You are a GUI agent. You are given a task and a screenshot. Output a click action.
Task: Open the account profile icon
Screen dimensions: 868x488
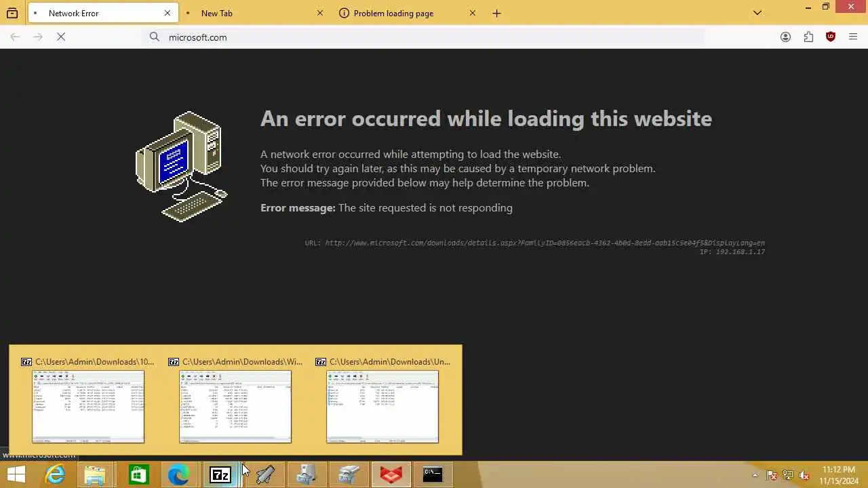(785, 37)
